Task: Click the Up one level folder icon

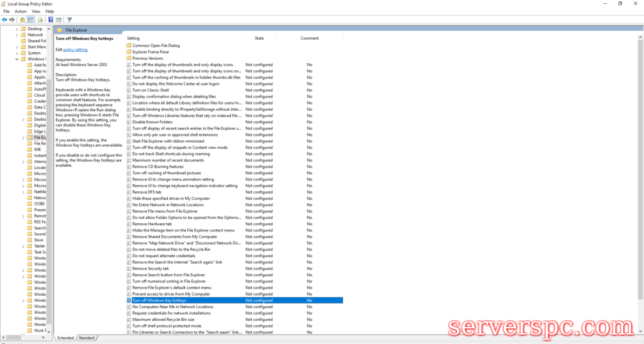Action: tap(23, 19)
